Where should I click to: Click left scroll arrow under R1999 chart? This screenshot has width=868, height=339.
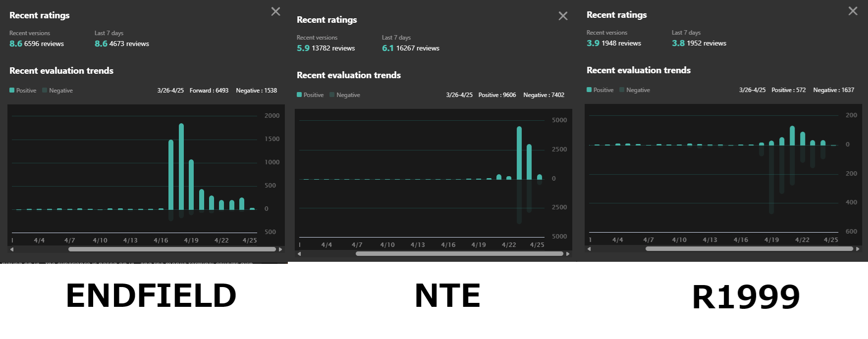[x=589, y=249]
